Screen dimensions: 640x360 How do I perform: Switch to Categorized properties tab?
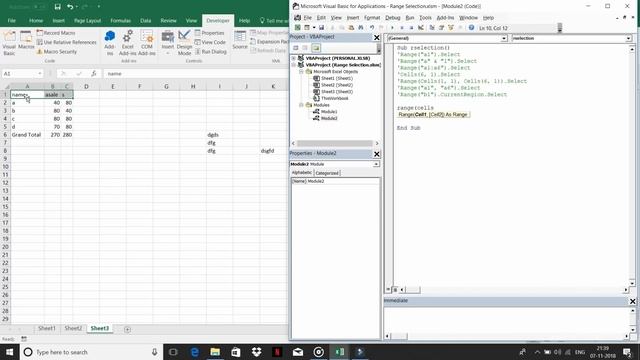327,173
